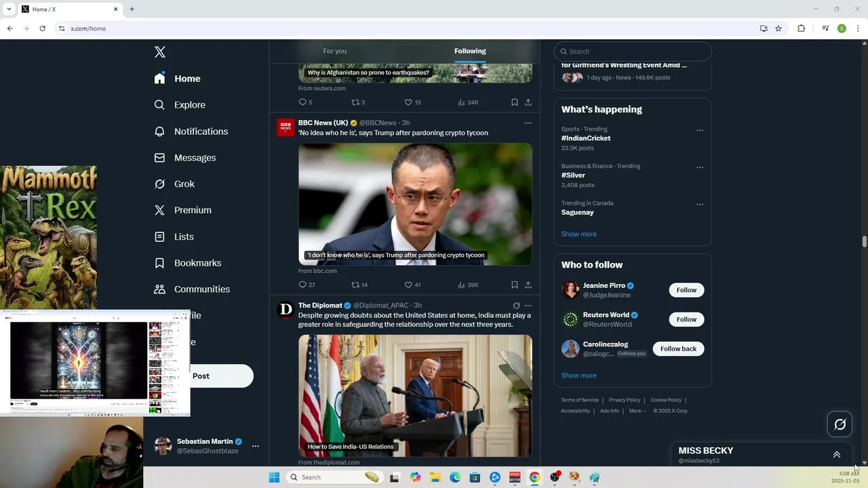Open more options for #Silver trend

coord(700,167)
